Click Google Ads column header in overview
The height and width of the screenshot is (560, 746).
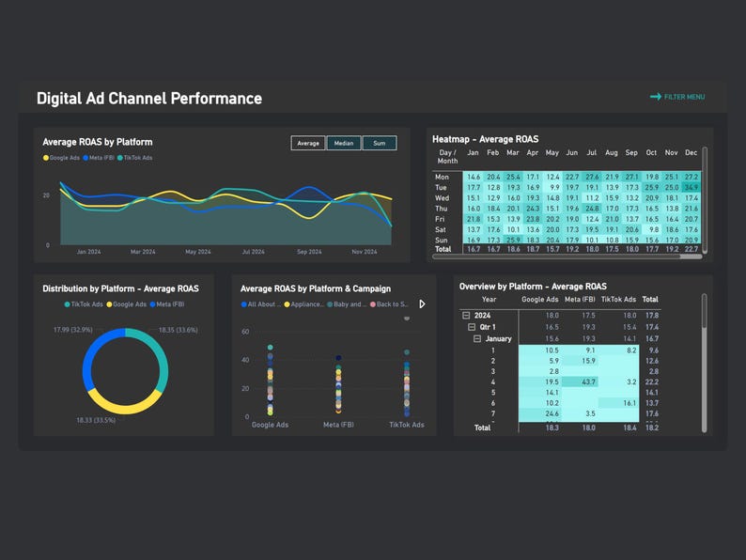540,300
